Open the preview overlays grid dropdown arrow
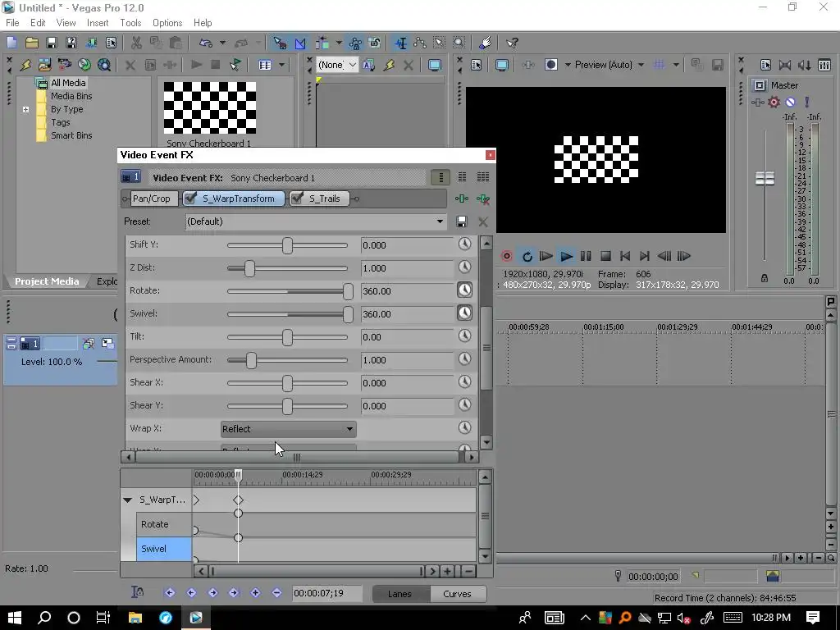 [676, 65]
